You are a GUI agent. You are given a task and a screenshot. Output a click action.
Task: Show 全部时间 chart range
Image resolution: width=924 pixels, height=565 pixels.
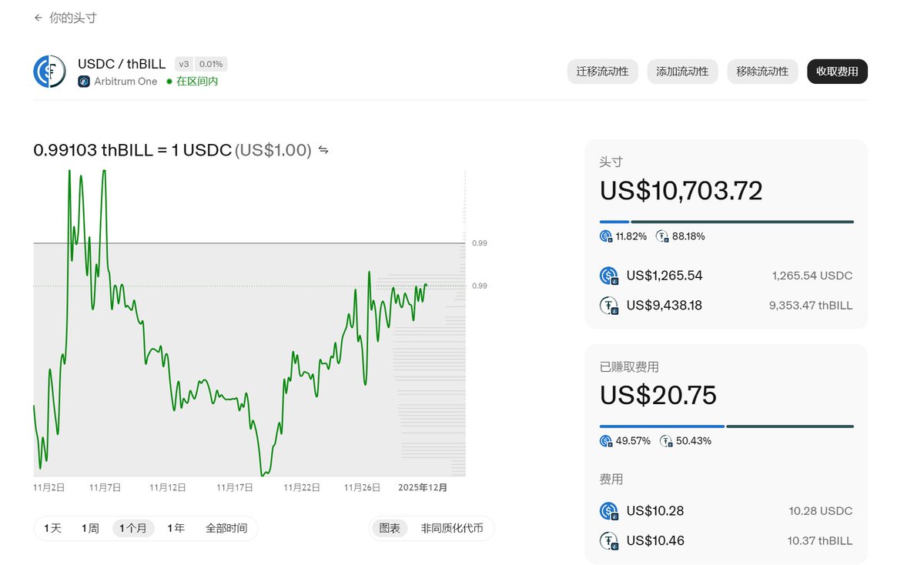226,528
